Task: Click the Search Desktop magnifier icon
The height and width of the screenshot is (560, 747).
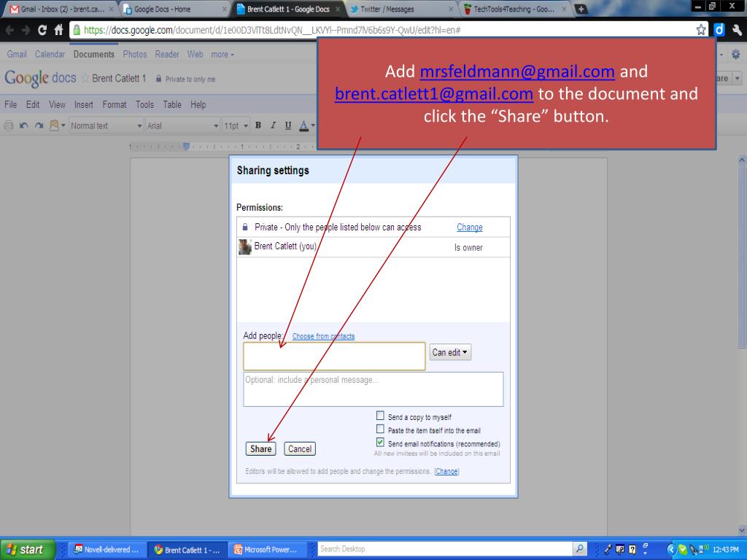Action: (x=580, y=549)
